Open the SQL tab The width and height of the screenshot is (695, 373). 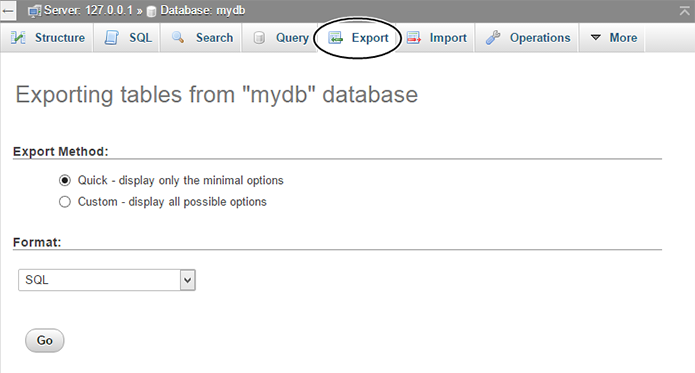128,38
